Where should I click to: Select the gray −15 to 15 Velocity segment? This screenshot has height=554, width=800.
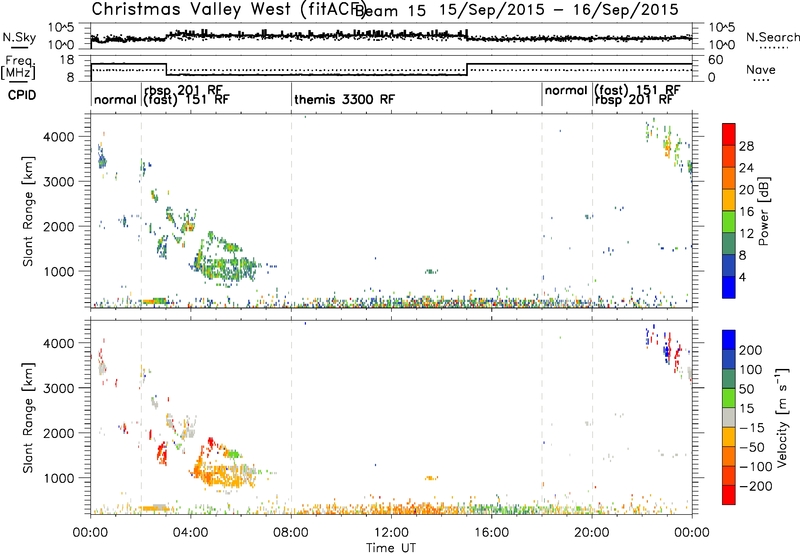[x=729, y=417]
